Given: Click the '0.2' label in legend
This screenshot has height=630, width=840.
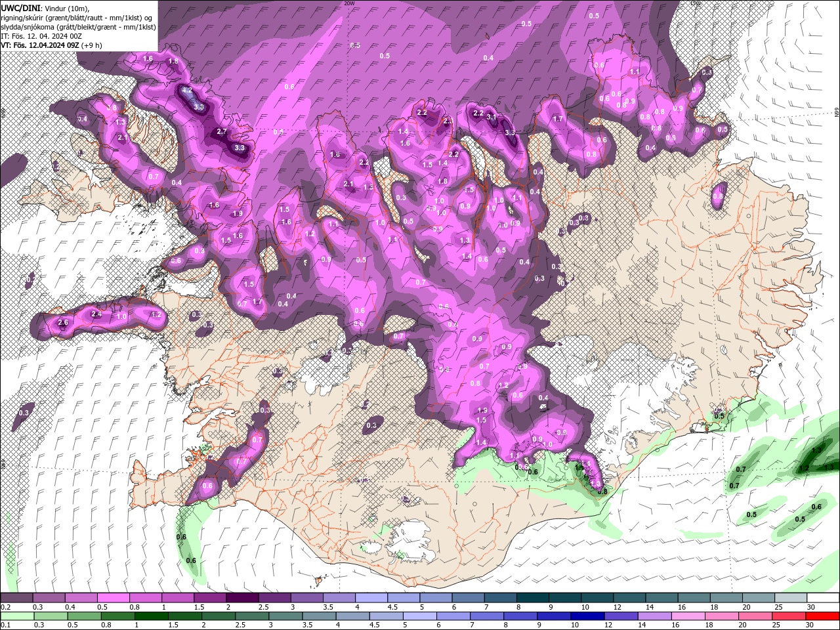Looking at the screenshot, I should coord(6,607).
